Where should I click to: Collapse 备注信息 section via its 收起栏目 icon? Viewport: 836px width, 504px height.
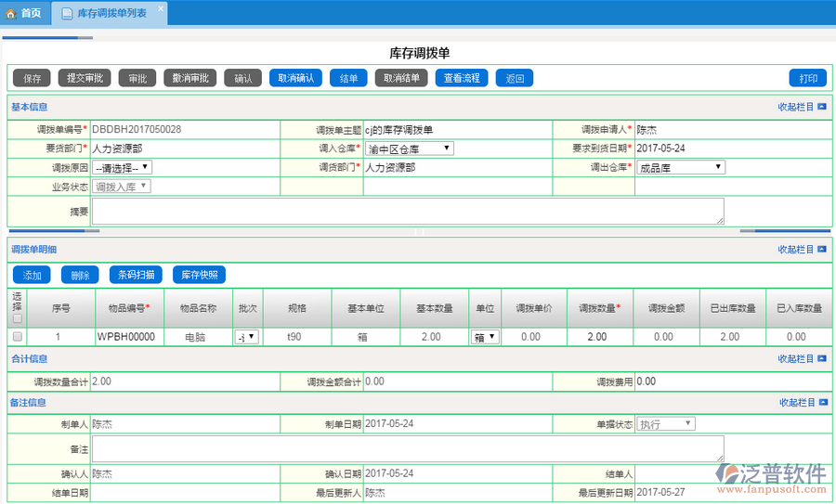point(822,403)
